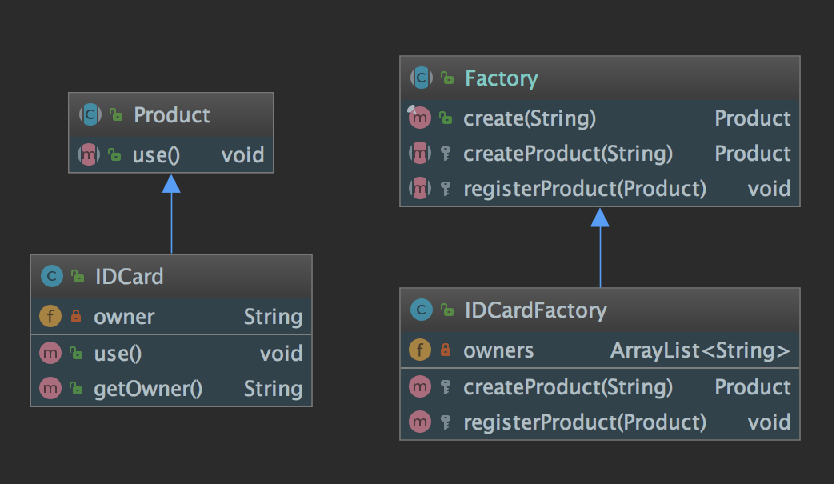Image resolution: width=834 pixels, height=484 pixels.
Task: Click Product return type of IDCardFactory createProduct(String)
Action: (753, 387)
